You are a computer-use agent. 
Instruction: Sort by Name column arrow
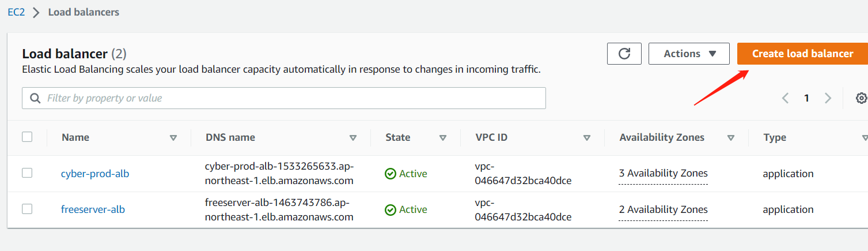173,138
